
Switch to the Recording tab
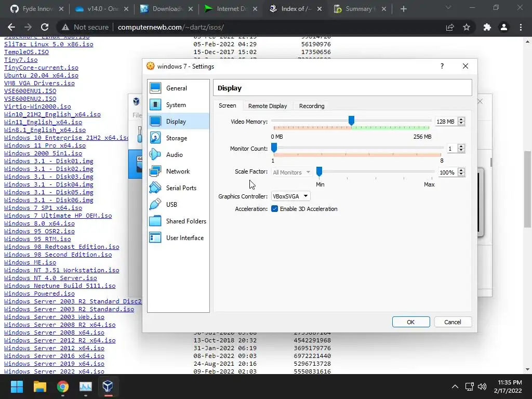tap(312, 106)
